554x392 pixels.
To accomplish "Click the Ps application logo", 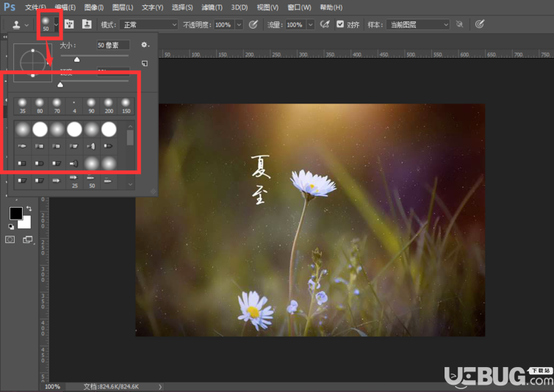I will click(10, 7).
